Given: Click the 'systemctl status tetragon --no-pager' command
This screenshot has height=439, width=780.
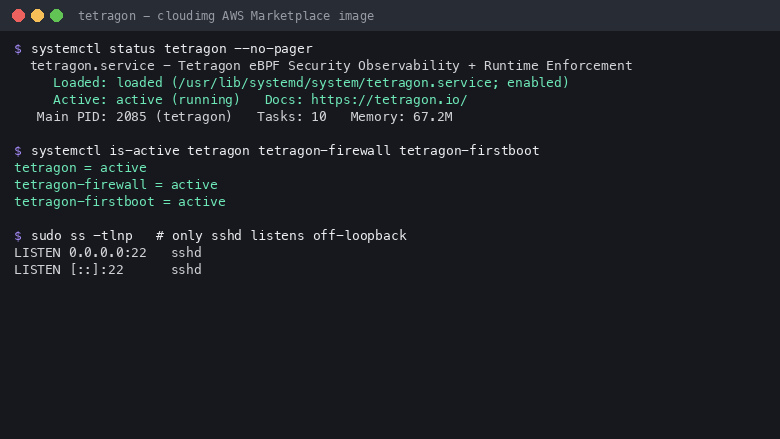Looking at the screenshot, I should point(172,49).
